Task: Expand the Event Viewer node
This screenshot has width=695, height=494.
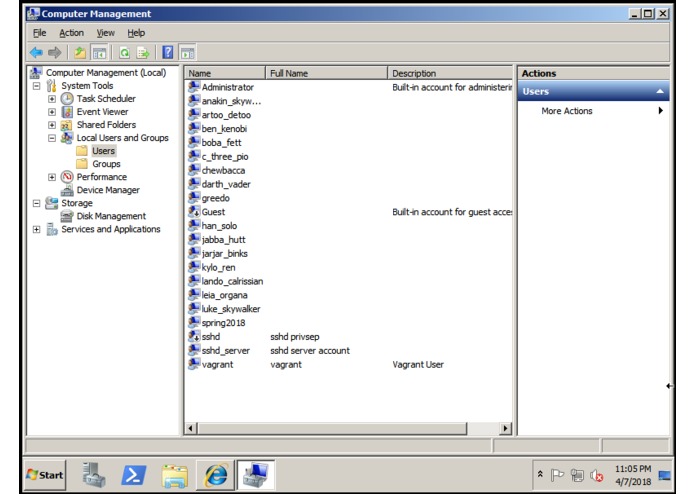Action: coord(52,112)
